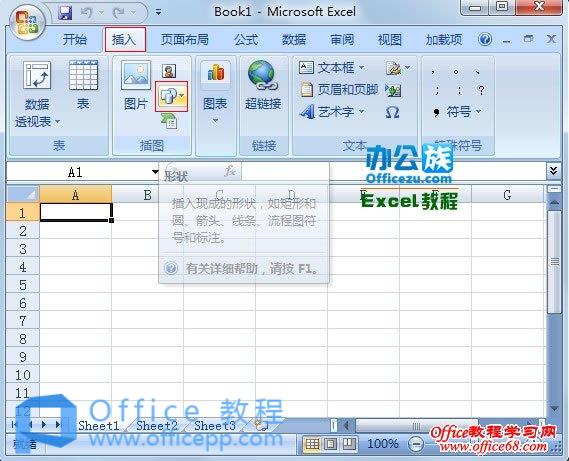Open the 加载项 tab

tap(443, 39)
